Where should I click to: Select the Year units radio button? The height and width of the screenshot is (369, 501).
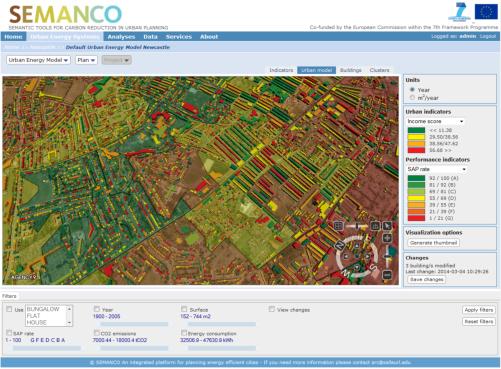coord(412,90)
